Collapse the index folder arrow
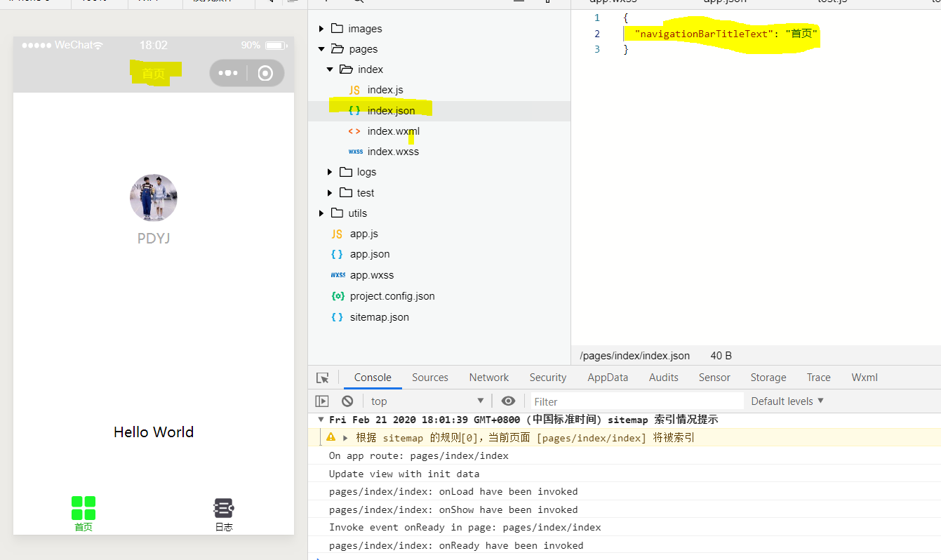This screenshot has height=560, width=941. pos(330,69)
